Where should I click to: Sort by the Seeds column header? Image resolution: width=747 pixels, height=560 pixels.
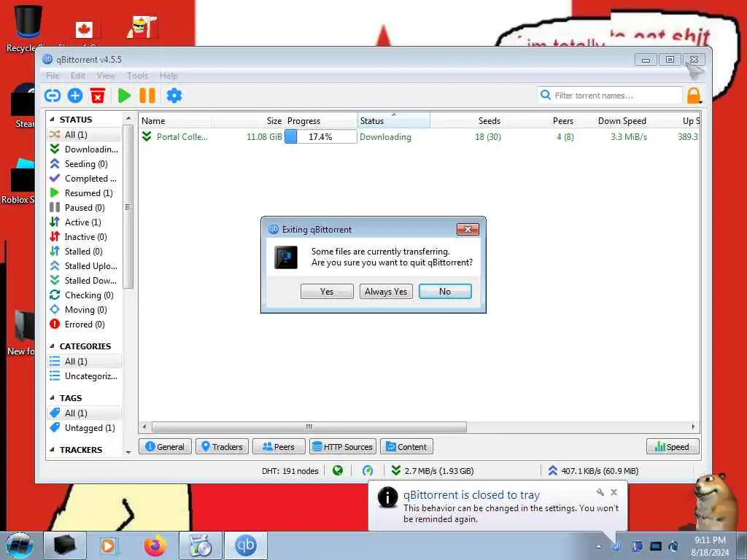(468, 121)
